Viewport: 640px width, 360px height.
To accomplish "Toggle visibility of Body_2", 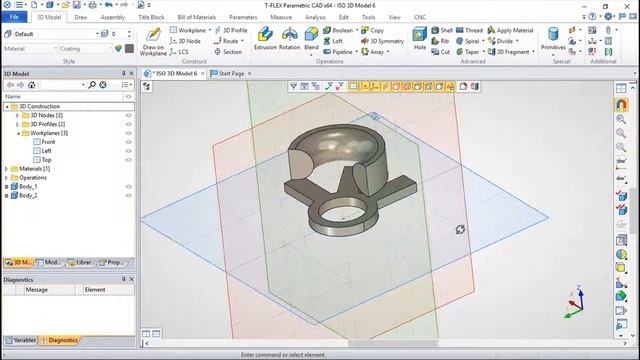I will [x=129, y=196].
